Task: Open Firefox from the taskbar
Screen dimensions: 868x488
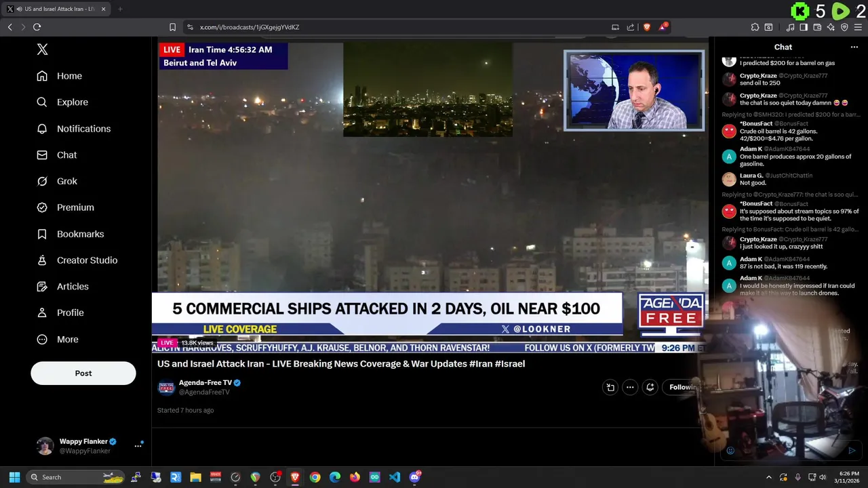Action: pyautogui.click(x=355, y=477)
